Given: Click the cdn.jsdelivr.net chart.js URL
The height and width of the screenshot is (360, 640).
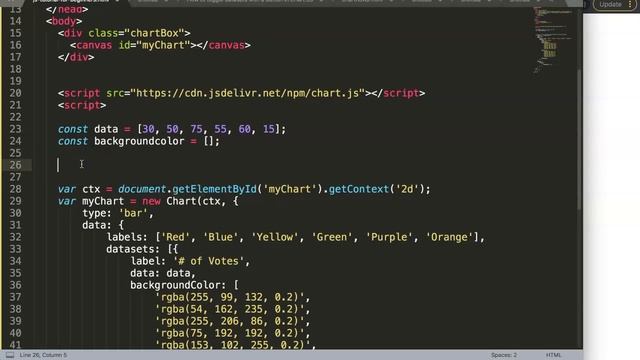Looking at the screenshot, I should pos(247,93).
